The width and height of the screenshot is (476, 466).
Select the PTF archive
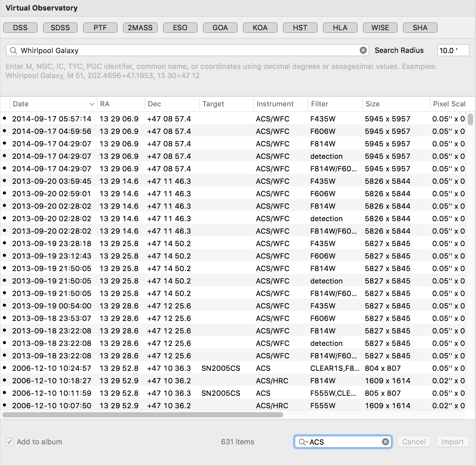click(x=100, y=28)
